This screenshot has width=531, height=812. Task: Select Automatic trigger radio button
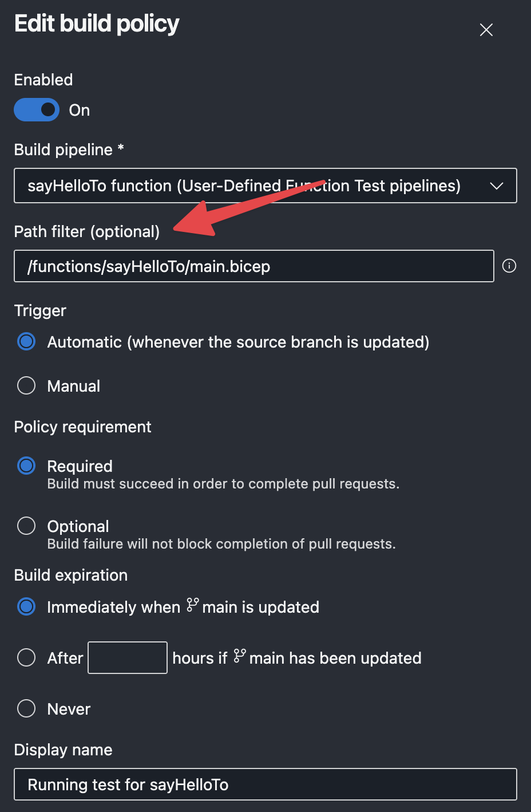tap(26, 342)
